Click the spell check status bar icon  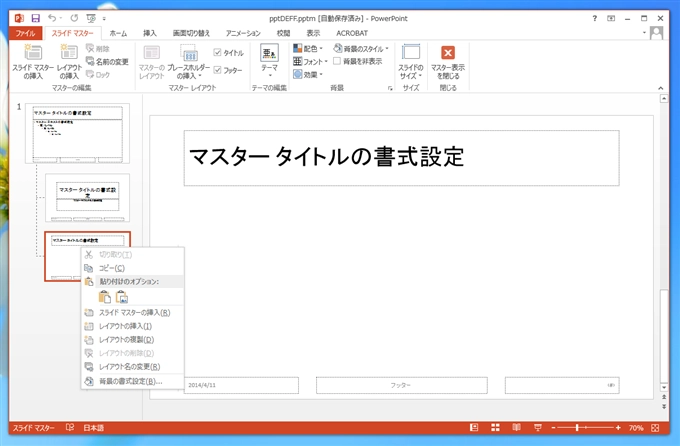coord(69,428)
